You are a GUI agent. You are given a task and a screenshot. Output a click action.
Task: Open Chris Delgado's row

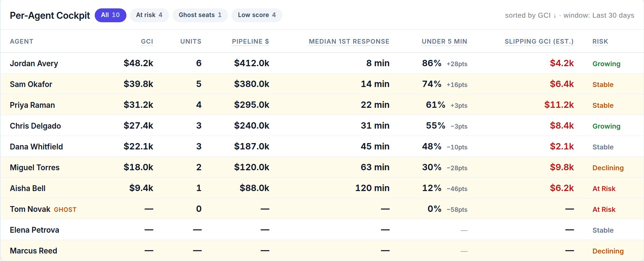point(322,126)
